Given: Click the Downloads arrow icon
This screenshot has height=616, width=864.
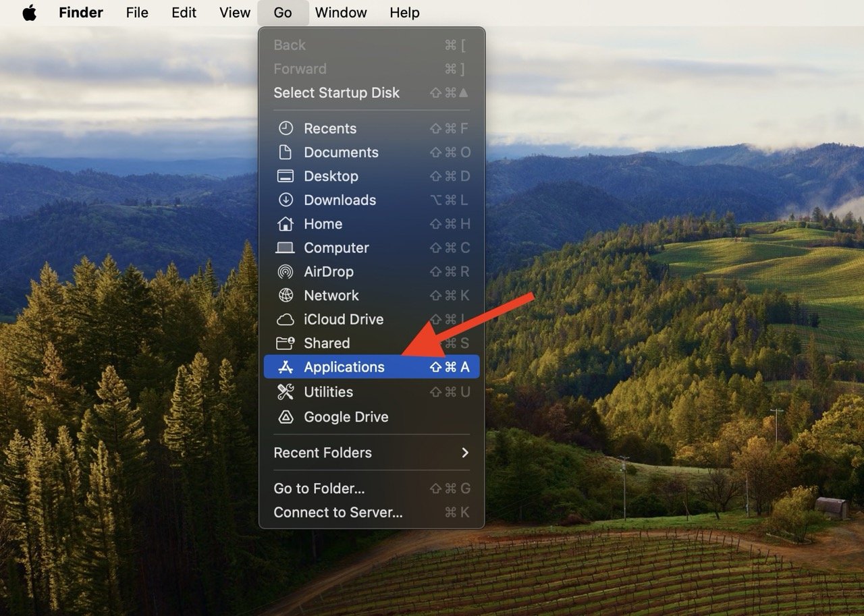Looking at the screenshot, I should point(286,200).
